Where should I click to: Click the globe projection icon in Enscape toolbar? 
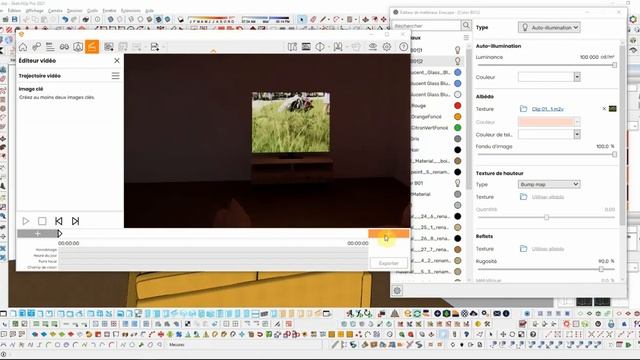pos(320,47)
